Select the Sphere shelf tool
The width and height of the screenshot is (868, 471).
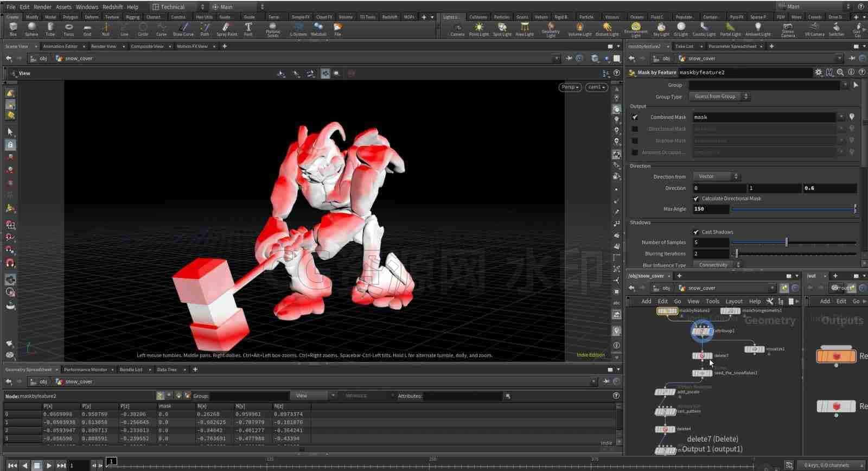click(x=31, y=29)
